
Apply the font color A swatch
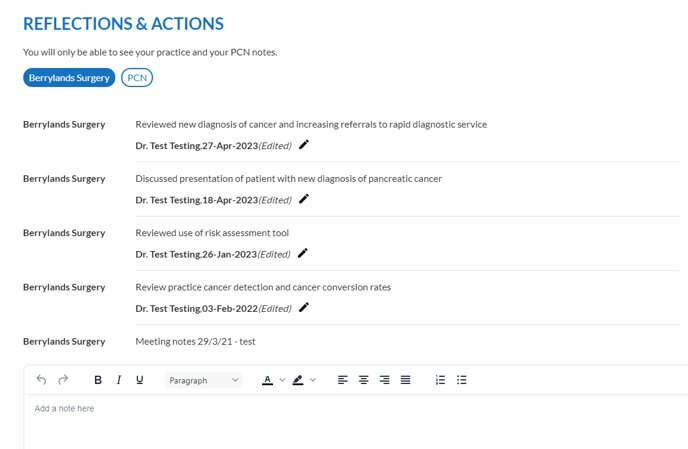tap(267, 380)
